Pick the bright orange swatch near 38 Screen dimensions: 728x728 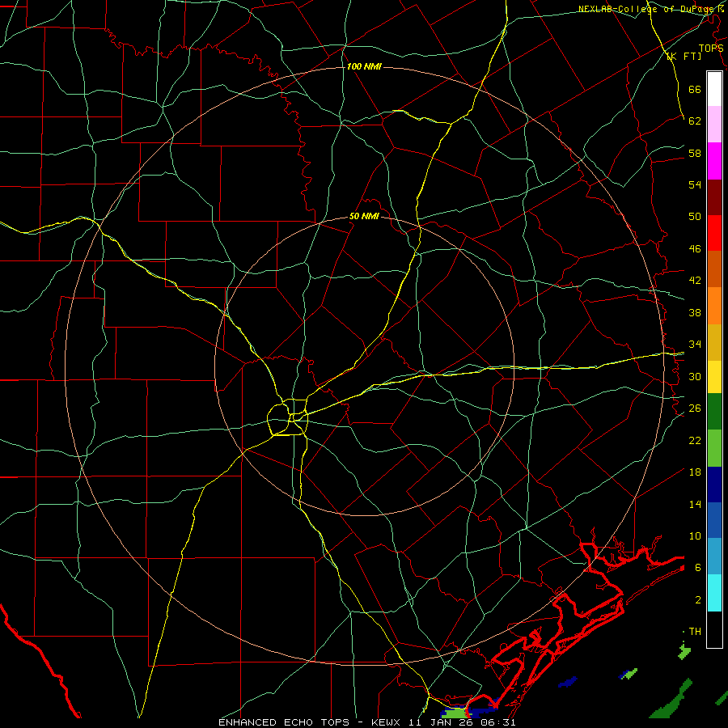tap(714, 306)
